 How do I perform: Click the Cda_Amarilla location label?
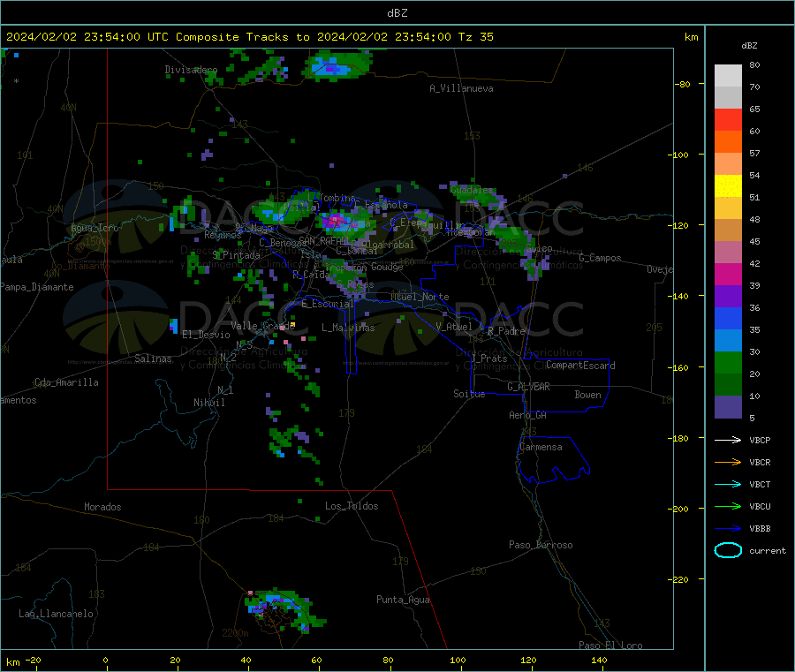[66, 382]
